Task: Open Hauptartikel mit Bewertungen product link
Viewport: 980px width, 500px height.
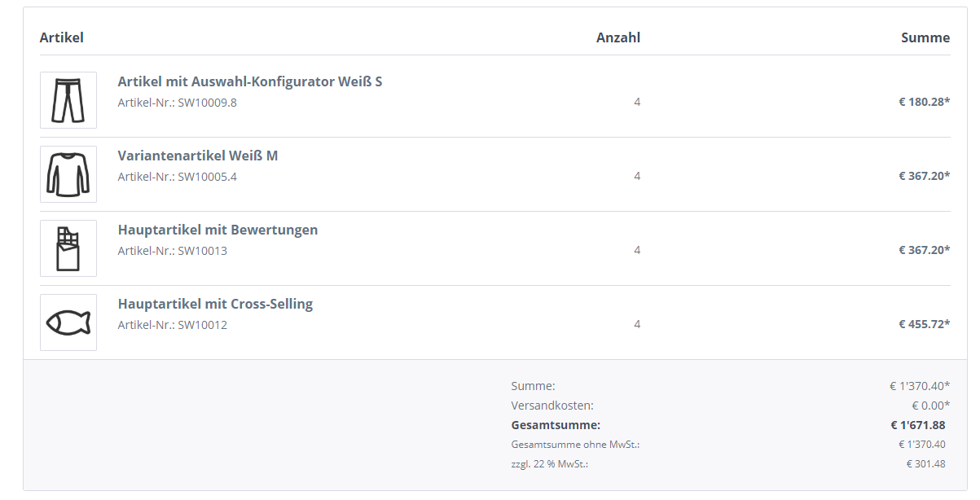Action: click(218, 230)
